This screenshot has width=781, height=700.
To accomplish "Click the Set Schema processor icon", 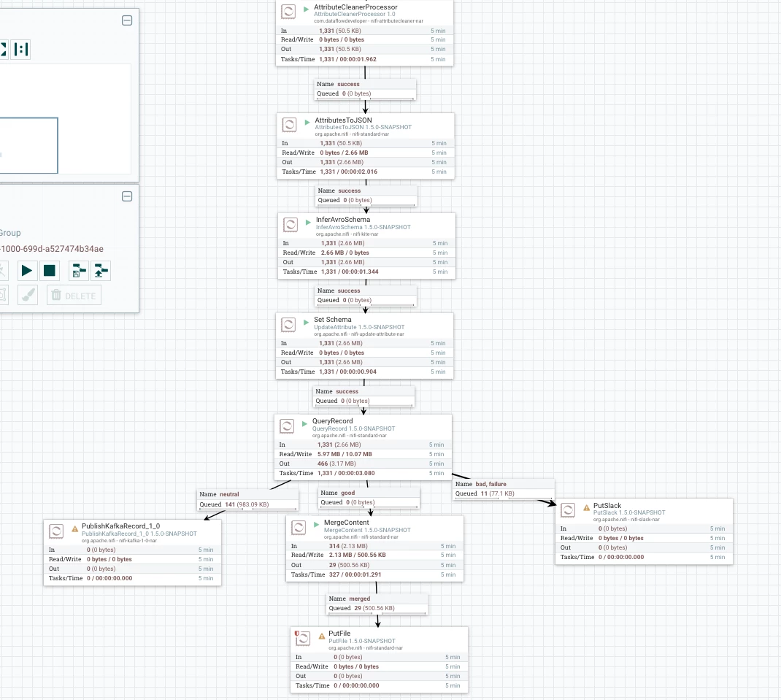I will point(288,324).
